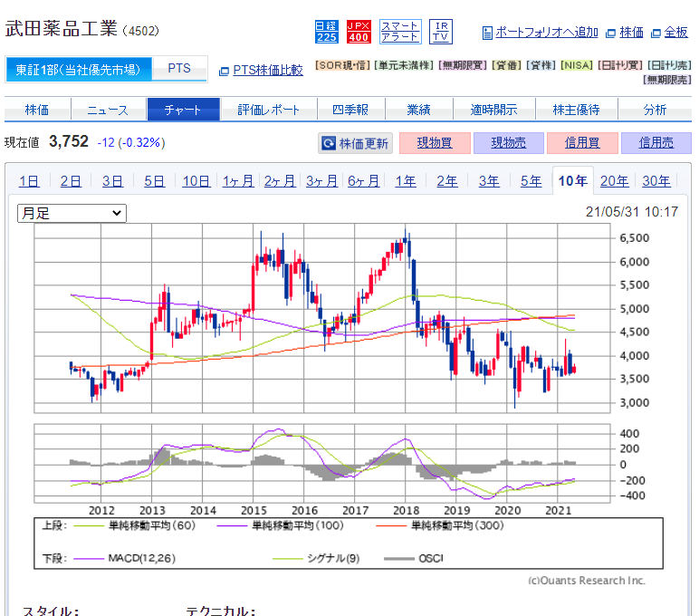Set chart range to 1ヶ月
The width and height of the screenshot is (699, 616).
point(238,181)
